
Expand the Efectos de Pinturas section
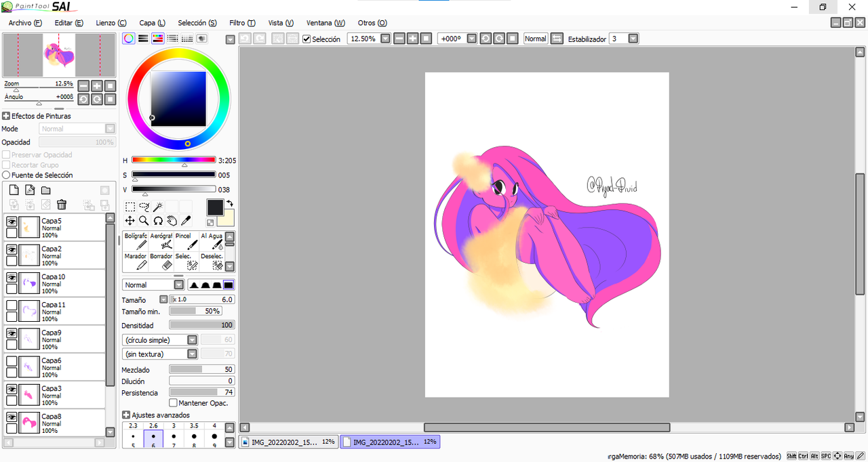(x=6, y=116)
